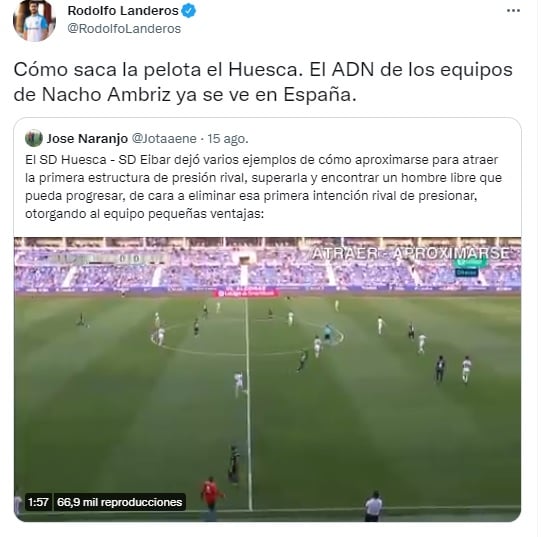The width and height of the screenshot is (541, 537).
Task: Click the red-shirted person near sideline
Action: point(212,498)
